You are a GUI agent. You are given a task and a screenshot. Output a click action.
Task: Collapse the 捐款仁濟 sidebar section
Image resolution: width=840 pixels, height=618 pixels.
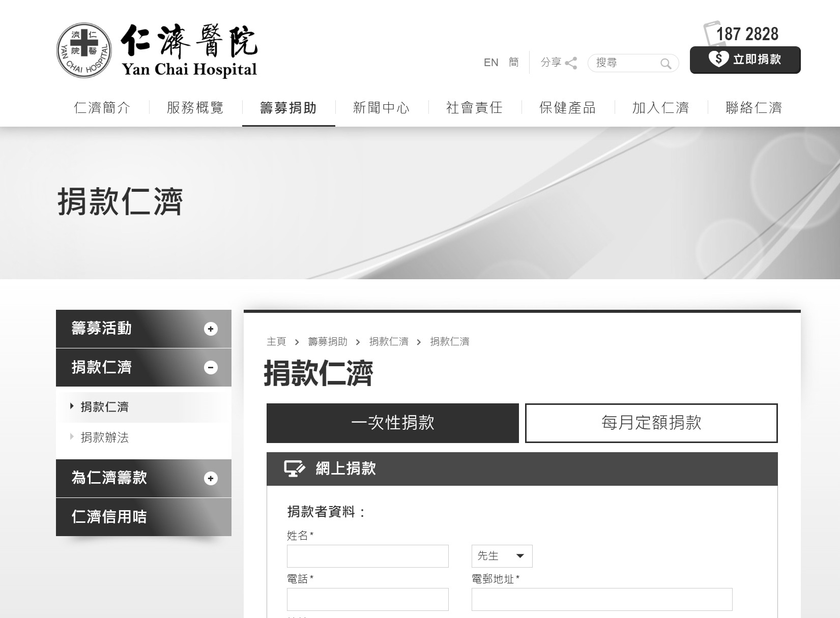coord(210,367)
